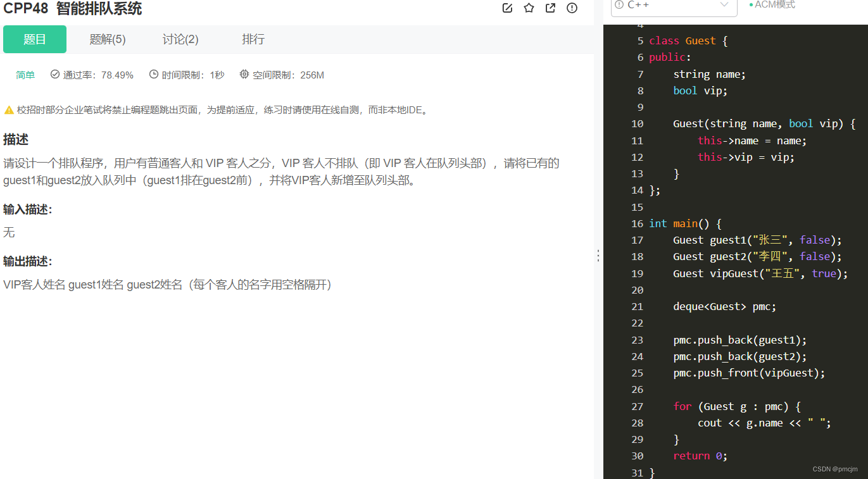
Task: Click line number 20 in the gutter
Action: [637, 290]
